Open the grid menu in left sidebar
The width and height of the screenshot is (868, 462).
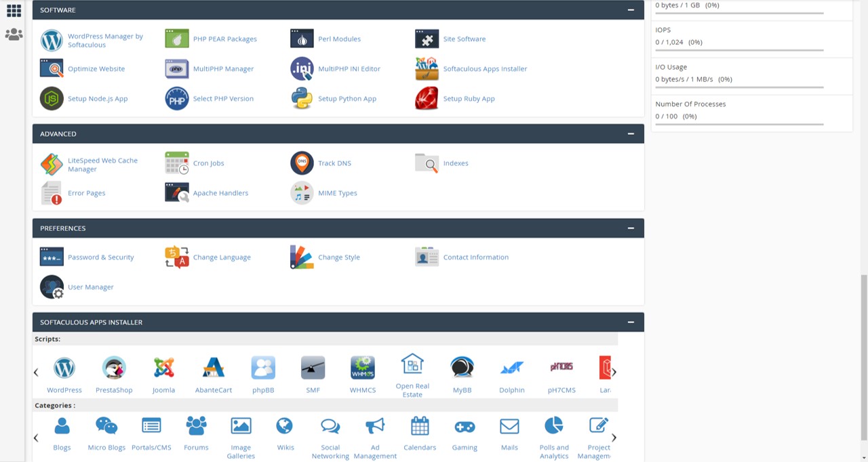click(14, 10)
